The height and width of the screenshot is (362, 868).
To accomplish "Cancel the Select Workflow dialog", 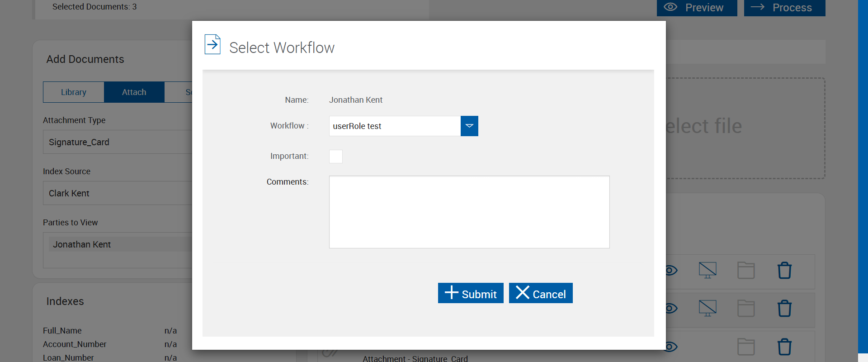I will click(x=541, y=293).
